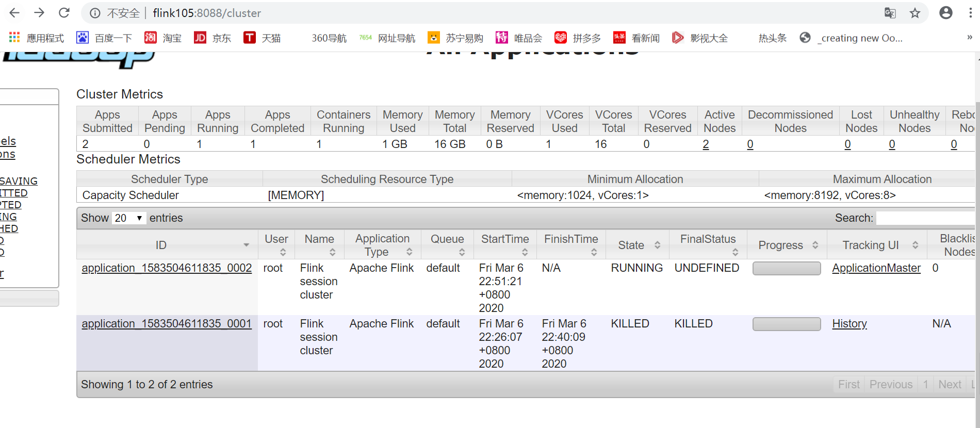Open the 苏宁易购 bookmark
Image resolution: width=980 pixels, height=428 pixels.
(455, 38)
